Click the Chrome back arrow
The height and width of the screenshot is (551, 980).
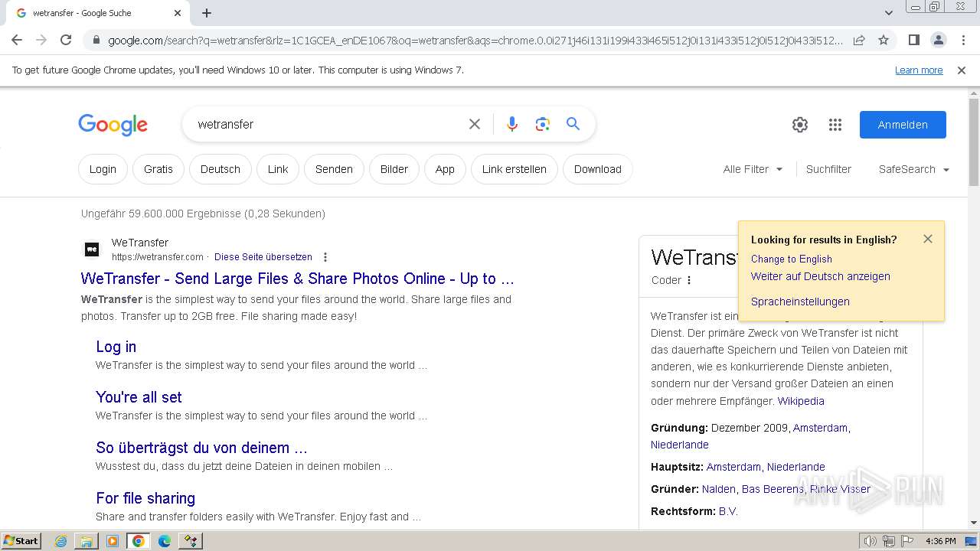pyautogui.click(x=17, y=40)
